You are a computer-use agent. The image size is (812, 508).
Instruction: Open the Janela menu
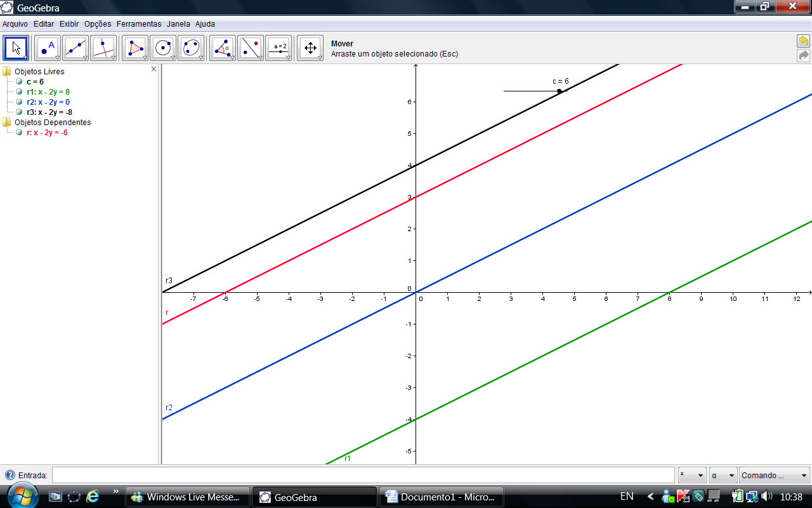point(178,24)
